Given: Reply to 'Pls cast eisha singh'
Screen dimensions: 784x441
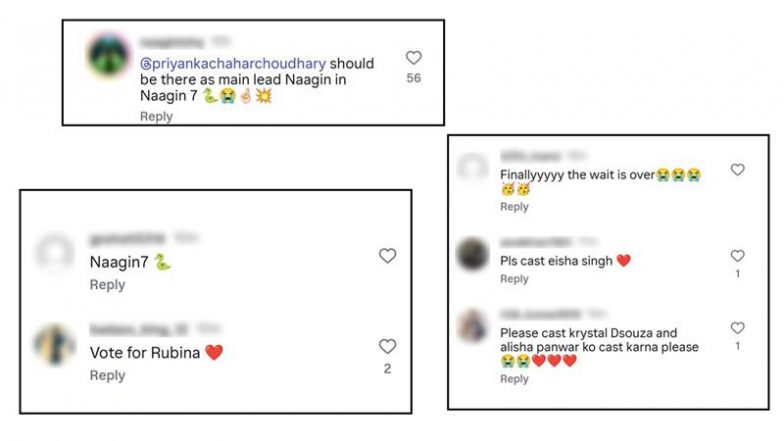Looking at the screenshot, I should pyautogui.click(x=514, y=279).
